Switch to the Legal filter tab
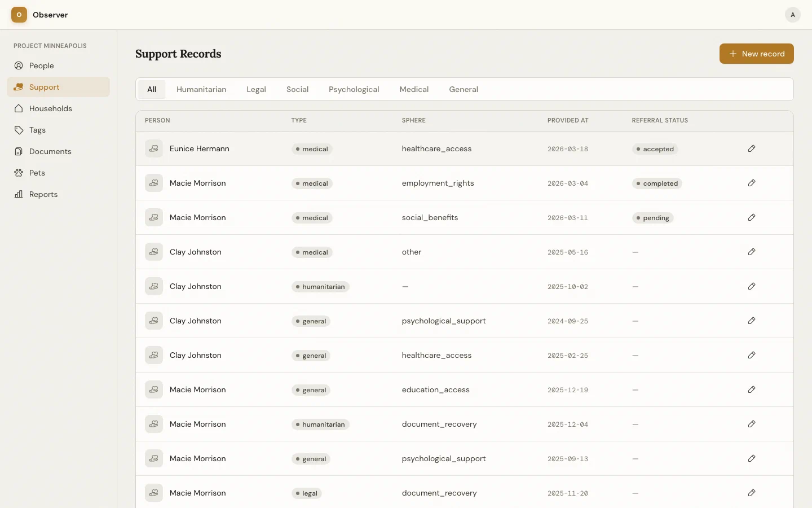Screen dimensions: 812x508 [x=256, y=89]
